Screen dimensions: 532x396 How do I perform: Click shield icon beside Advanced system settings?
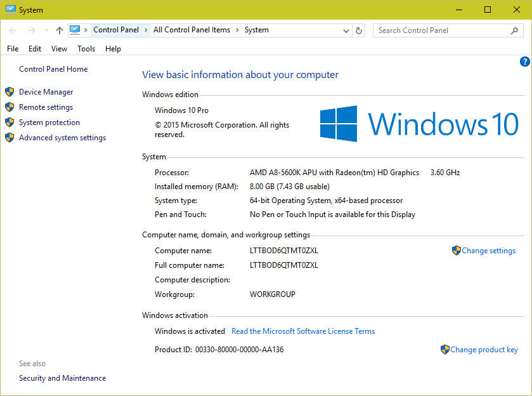point(10,138)
